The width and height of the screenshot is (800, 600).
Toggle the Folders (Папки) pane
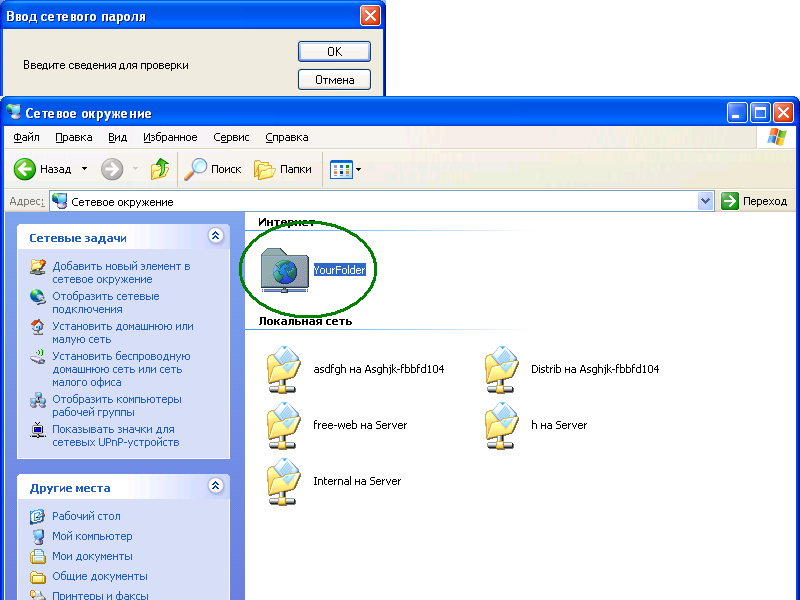(283, 169)
